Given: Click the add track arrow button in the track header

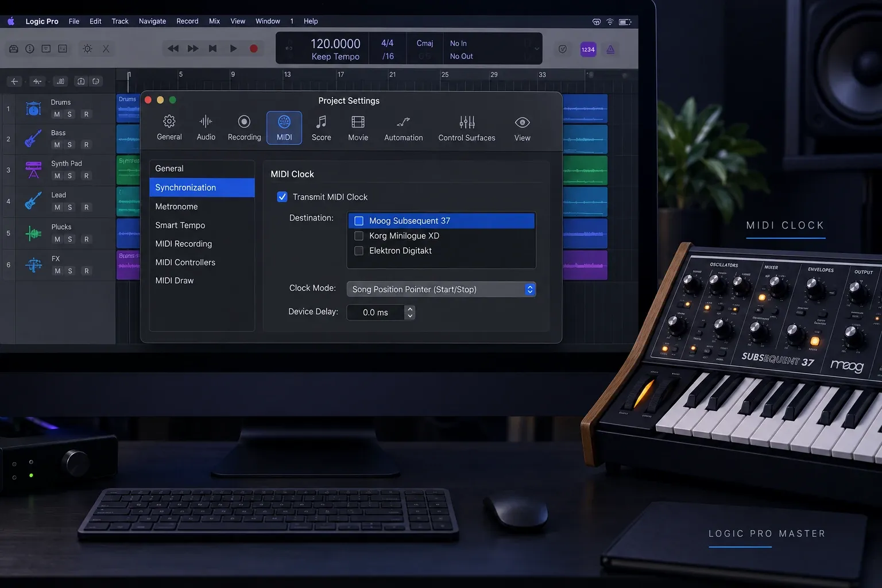Looking at the screenshot, I should (14, 81).
